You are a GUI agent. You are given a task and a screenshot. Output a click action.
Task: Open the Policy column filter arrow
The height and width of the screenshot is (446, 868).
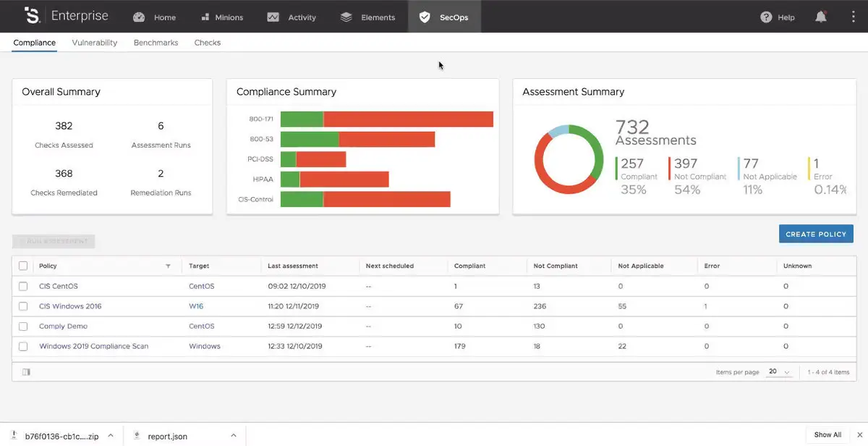169,266
